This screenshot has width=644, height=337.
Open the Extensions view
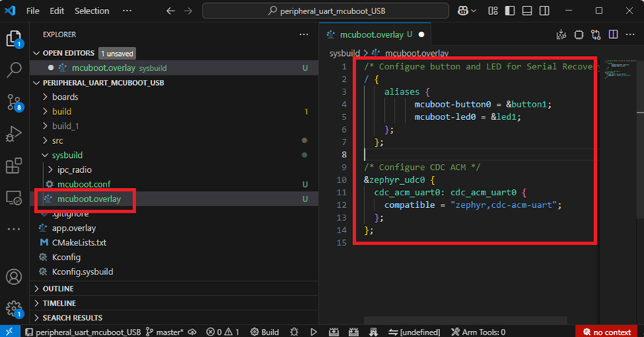tap(13, 166)
